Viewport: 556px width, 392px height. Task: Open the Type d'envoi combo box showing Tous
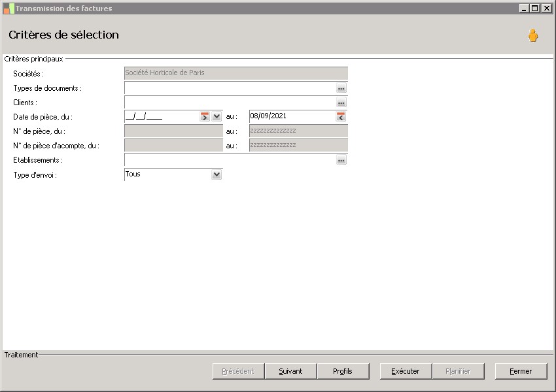click(x=173, y=174)
